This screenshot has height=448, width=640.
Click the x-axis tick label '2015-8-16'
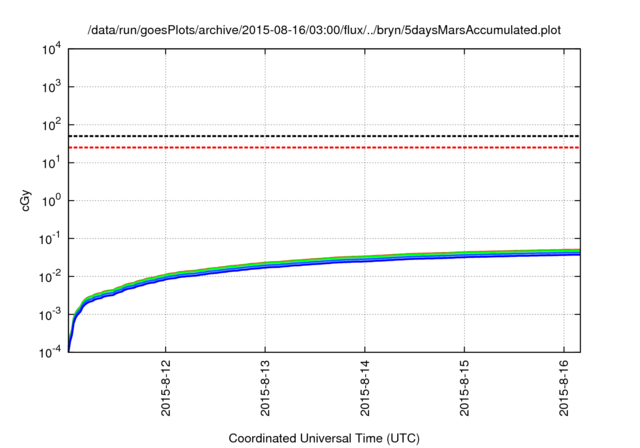point(564,388)
